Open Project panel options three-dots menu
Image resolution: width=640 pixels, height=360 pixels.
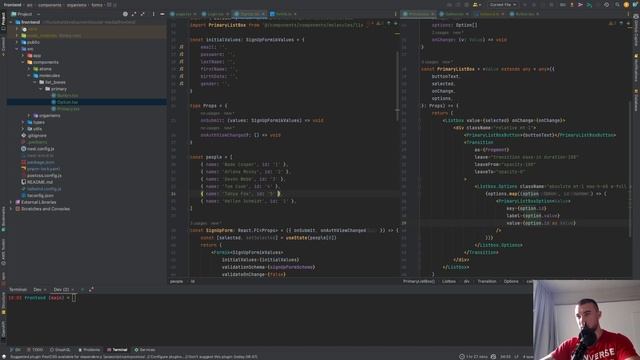[153, 14]
